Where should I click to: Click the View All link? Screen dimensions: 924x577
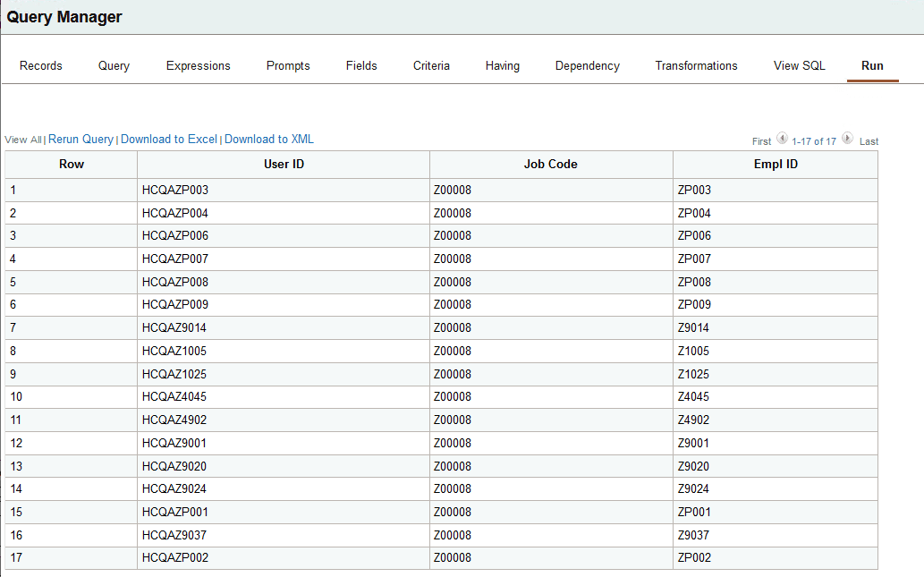point(21,140)
